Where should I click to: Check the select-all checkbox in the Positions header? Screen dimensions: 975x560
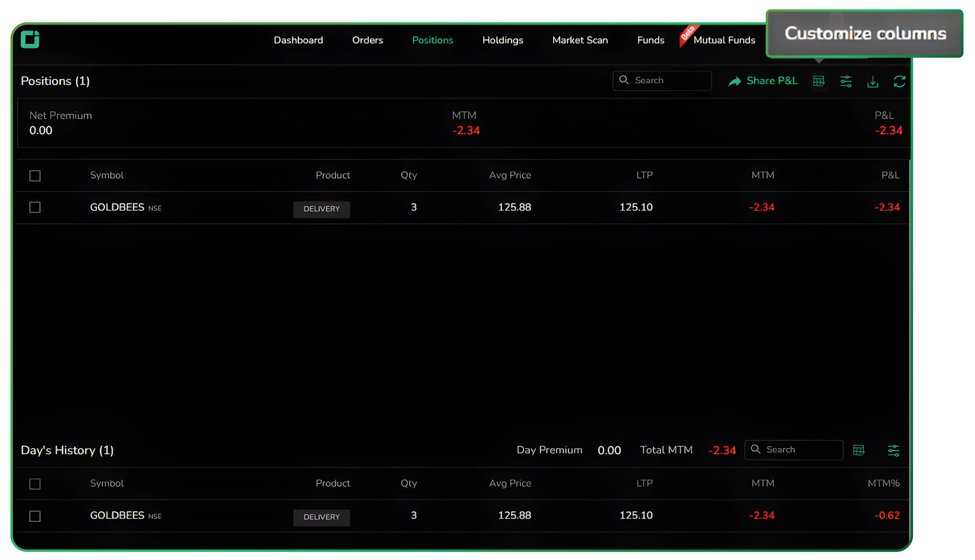point(35,176)
